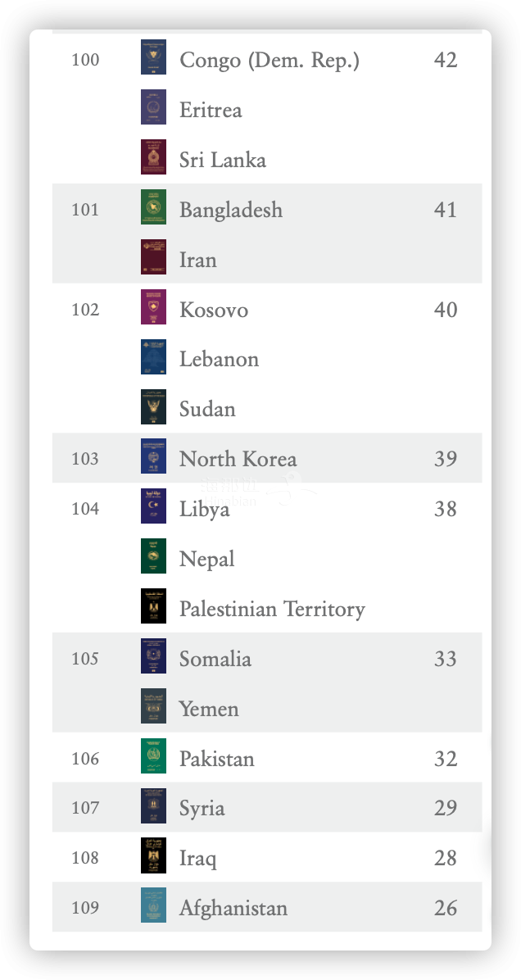Click the Kosovo passport icon
Screen dimensions: 521x980
[153, 307]
